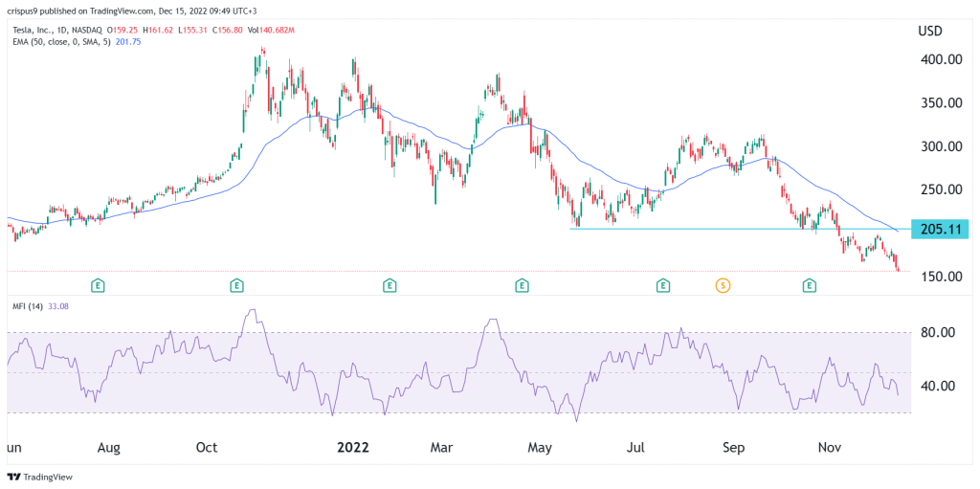Screen dimensions: 980x489
Task: Click the earnings E marker nearest Aug
Action: click(99, 286)
